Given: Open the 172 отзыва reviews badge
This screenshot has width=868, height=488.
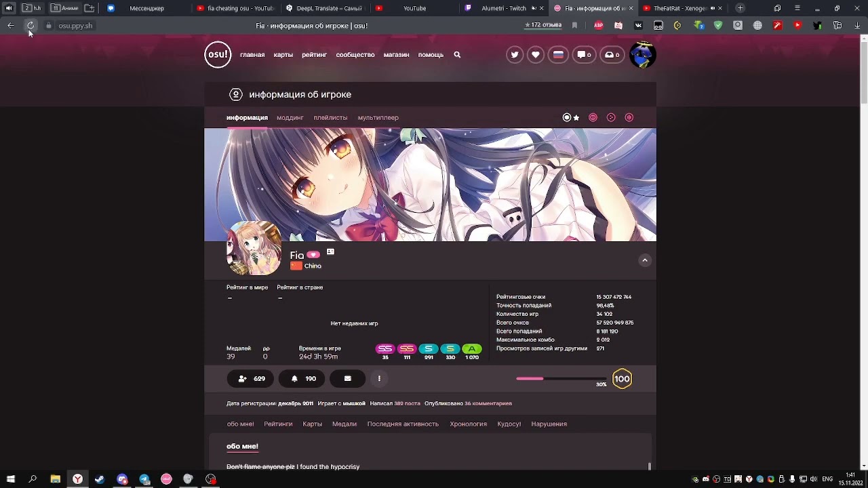Looking at the screenshot, I should coord(543,26).
